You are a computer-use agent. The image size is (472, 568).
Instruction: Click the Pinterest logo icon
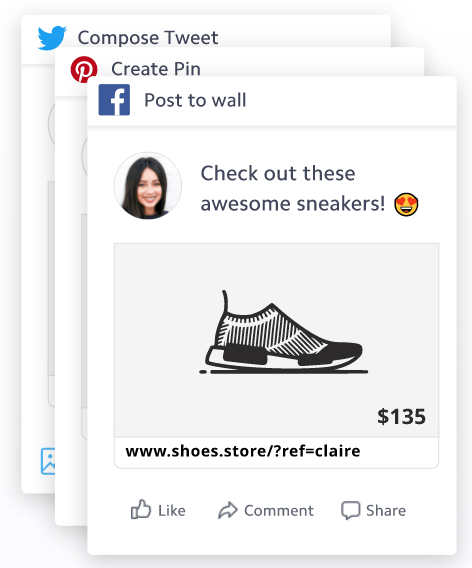84,69
